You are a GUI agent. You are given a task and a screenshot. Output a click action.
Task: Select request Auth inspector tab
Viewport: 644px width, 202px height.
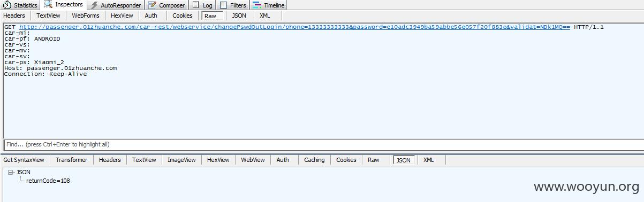[x=151, y=16]
